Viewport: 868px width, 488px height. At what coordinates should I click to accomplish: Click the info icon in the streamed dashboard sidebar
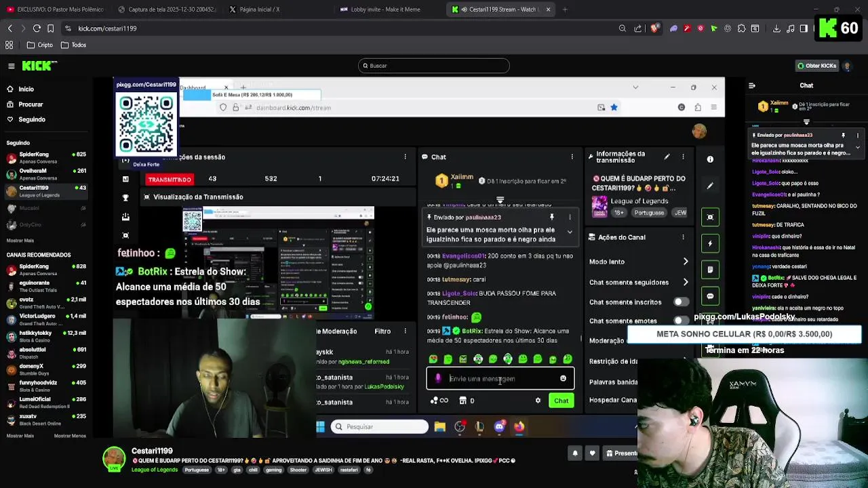[x=710, y=159]
